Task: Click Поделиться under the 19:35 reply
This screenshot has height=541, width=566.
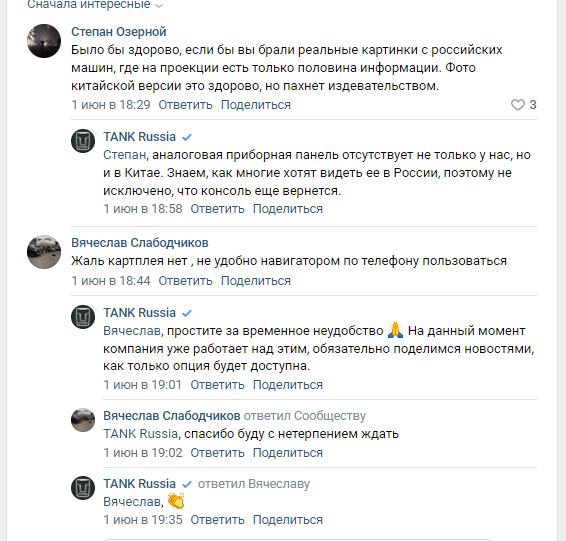Action: tap(288, 520)
